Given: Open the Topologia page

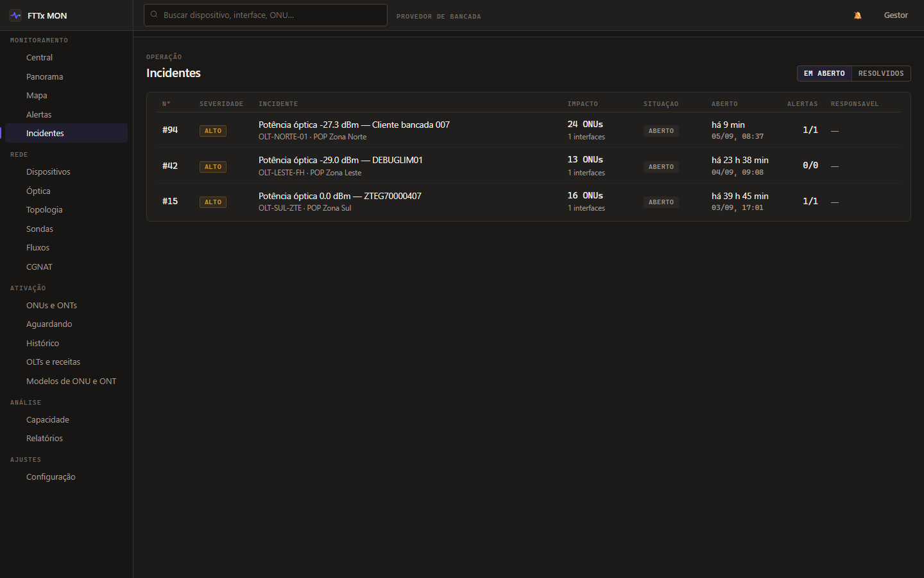Looking at the screenshot, I should [66, 210].
